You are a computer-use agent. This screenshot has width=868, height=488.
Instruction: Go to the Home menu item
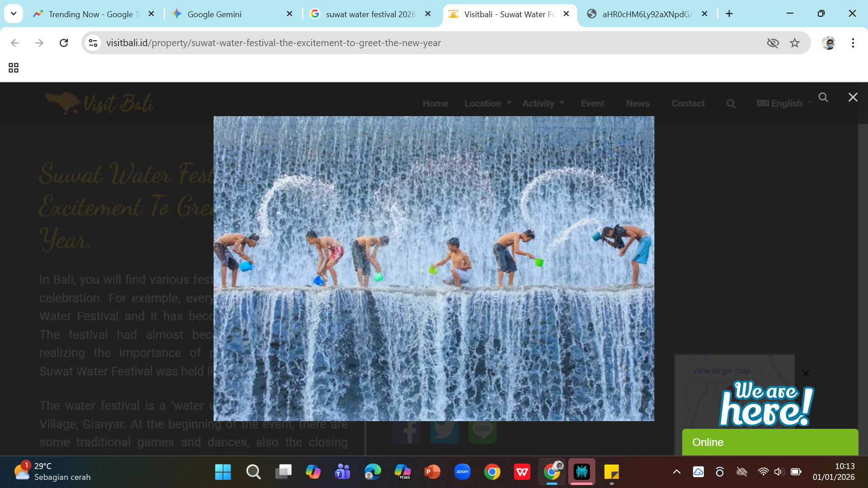tap(435, 103)
